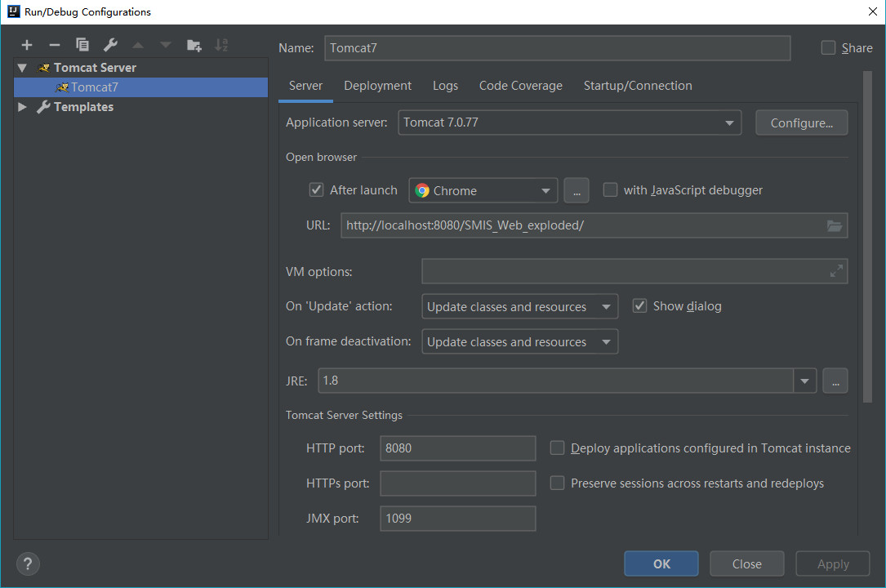886x588 pixels.
Task: Click the OK button
Action: [x=661, y=563]
